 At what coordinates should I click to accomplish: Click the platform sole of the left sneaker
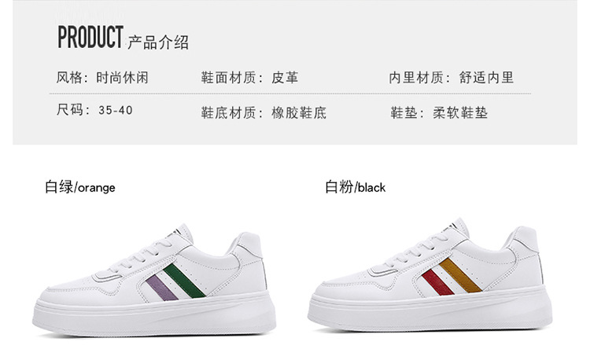pyautogui.click(x=154, y=314)
